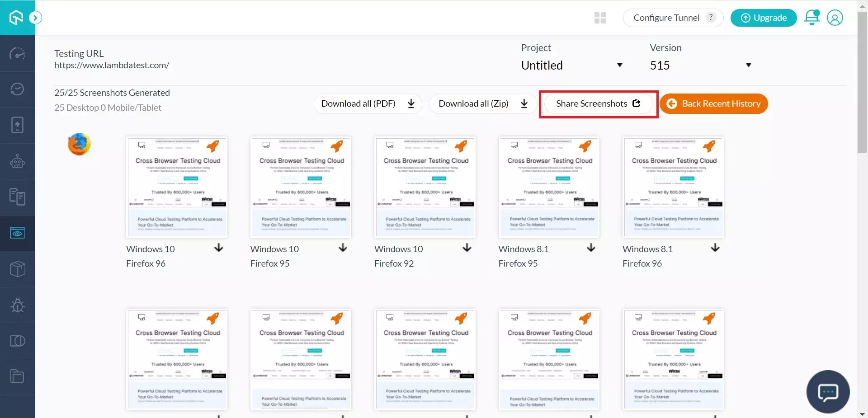Open the Windows 10 Firefox 96 screenshot thumbnail
This screenshot has height=418, width=868.
[x=177, y=187]
